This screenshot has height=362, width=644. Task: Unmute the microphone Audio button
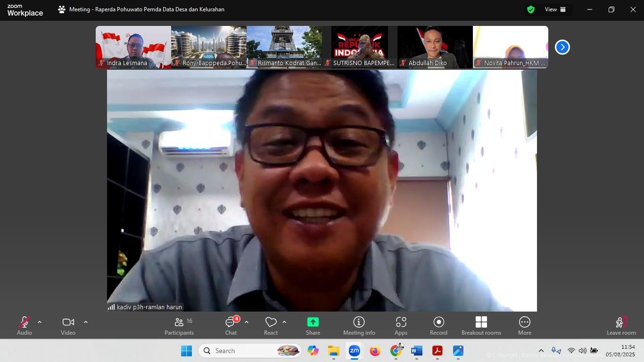click(x=25, y=326)
